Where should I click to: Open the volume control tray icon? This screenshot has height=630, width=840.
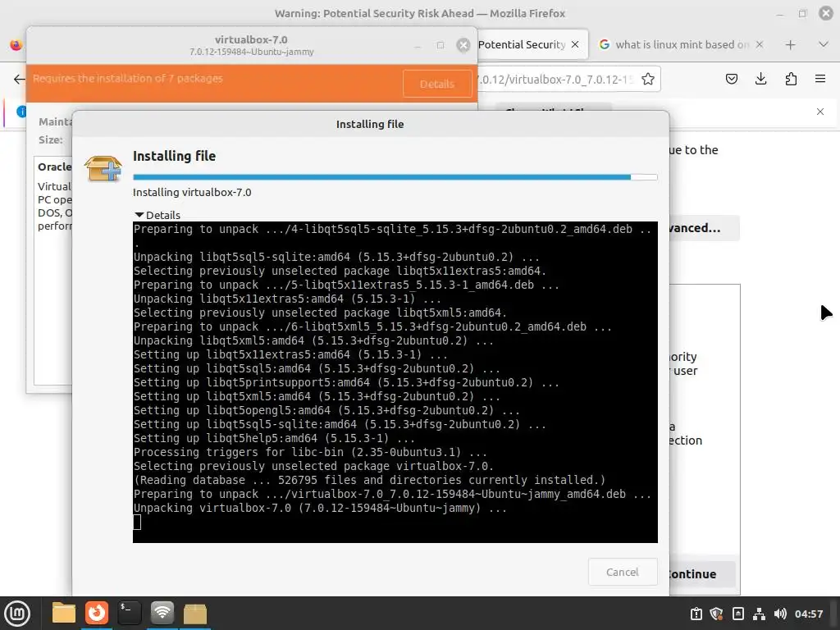point(780,614)
